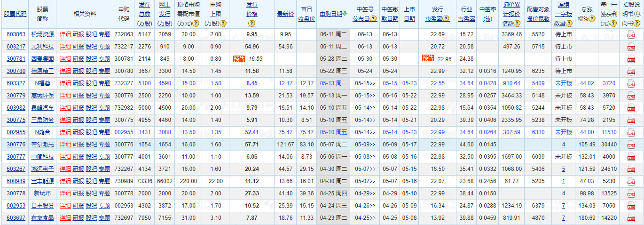Image resolution: width=644 pixels, height=225 pixels.
Task: Expand 中签号 results 05-15>> for N福蓉
Action: point(365,83)
